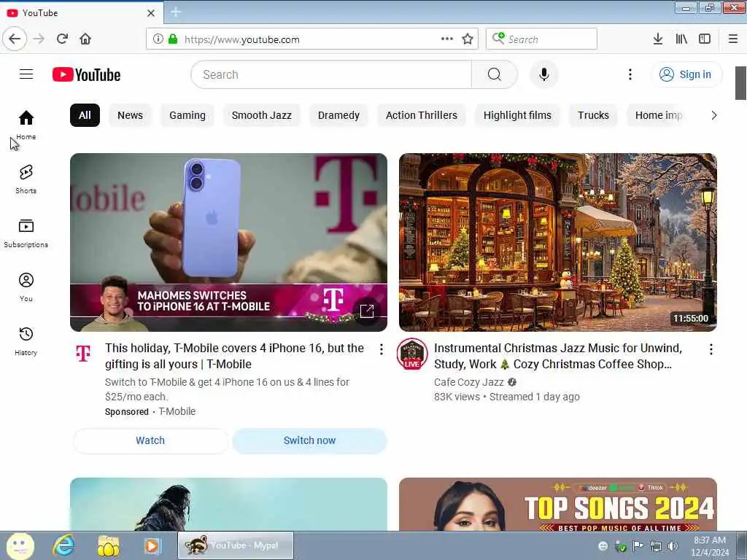The width and height of the screenshot is (747, 560).
Task: Click the browser toolbar Search box
Action: coord(542,39)
